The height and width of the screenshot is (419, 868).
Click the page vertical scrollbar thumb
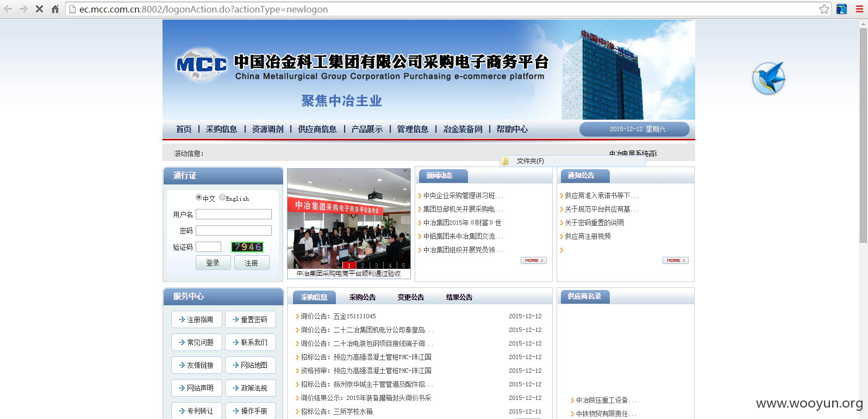(863, 135)
